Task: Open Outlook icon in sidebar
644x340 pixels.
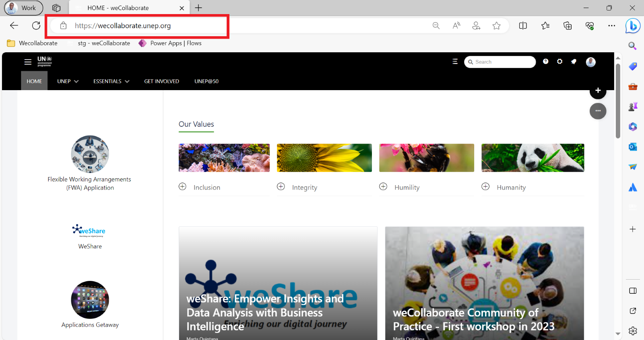Action: coord(633,147)
